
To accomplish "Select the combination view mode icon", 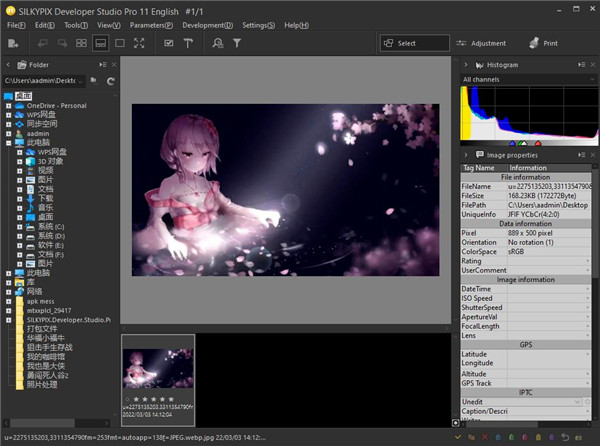I will coord(100,43).
